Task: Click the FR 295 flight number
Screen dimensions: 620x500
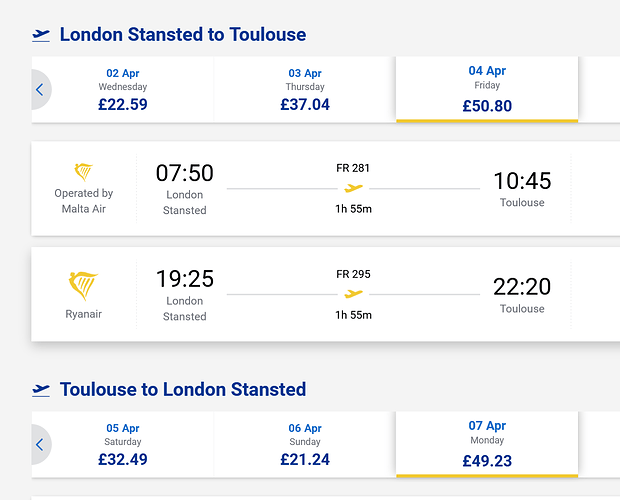Action: tap(353, 274)
